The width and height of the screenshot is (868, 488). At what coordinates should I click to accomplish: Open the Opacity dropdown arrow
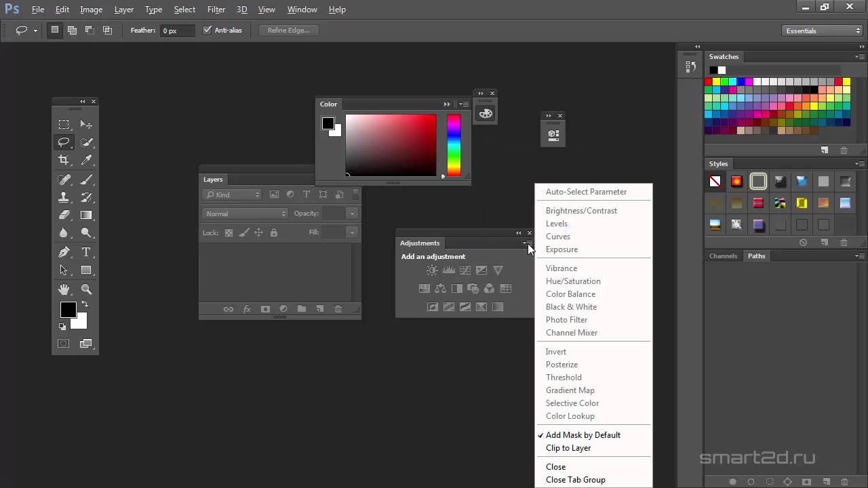(352, 213)
